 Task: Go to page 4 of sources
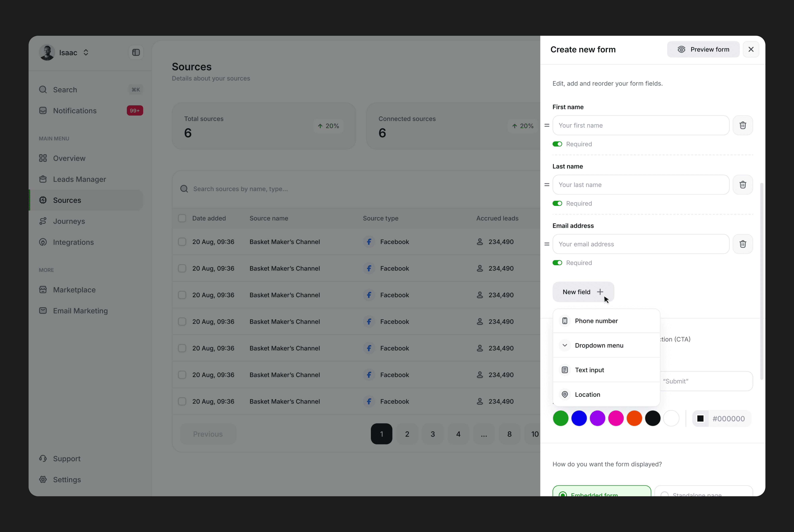coord(458,434)
